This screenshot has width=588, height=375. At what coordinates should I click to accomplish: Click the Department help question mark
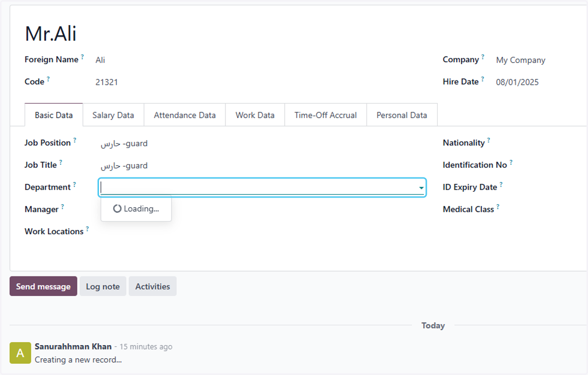click(x=74, y=184)
